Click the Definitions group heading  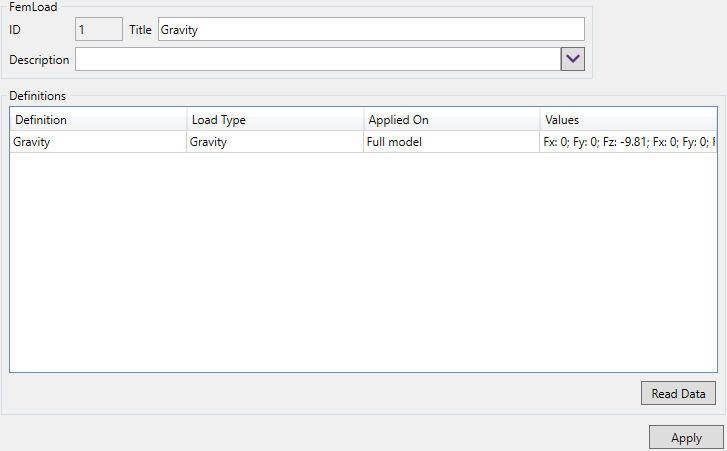pos(38,96)
